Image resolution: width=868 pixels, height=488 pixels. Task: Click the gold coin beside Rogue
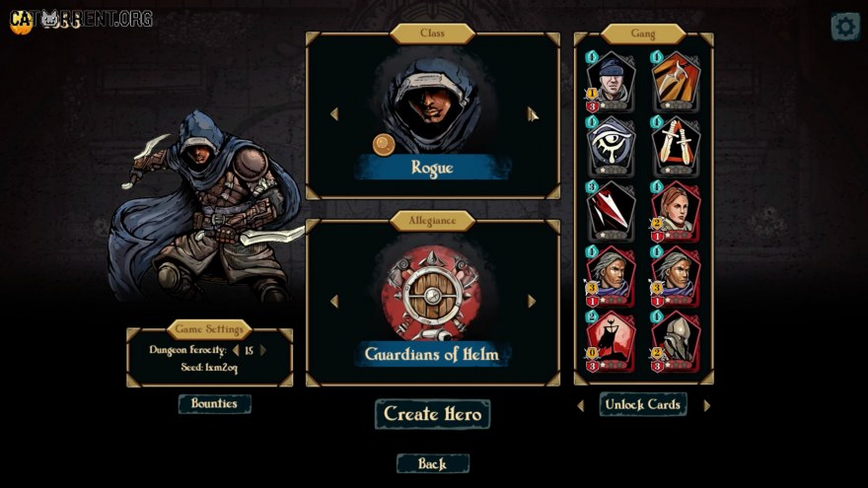tap(383, 145)
